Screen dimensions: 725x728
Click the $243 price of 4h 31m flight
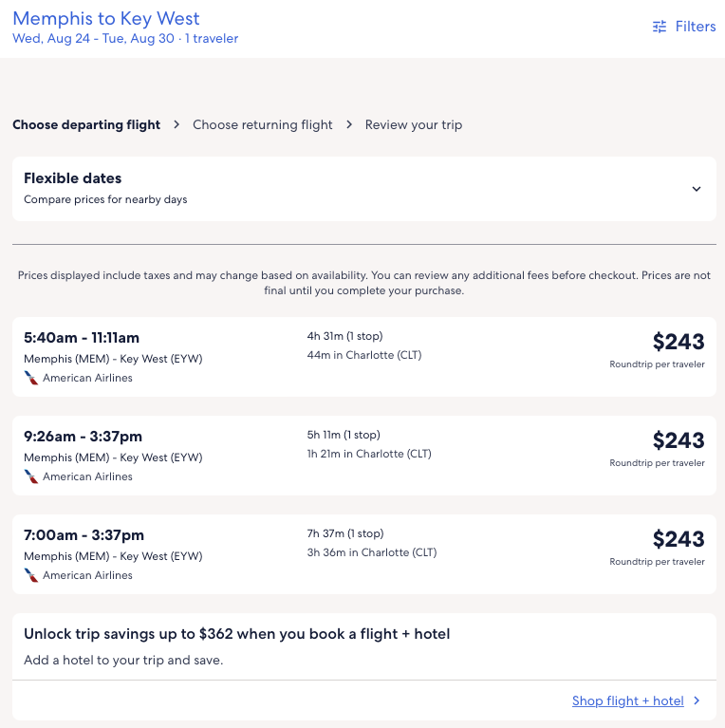click(x=678, y=342)
